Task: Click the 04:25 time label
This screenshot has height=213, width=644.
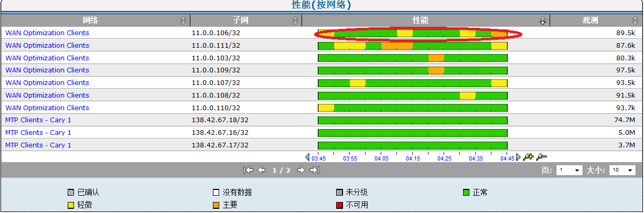Action: [x=444, y=158]
